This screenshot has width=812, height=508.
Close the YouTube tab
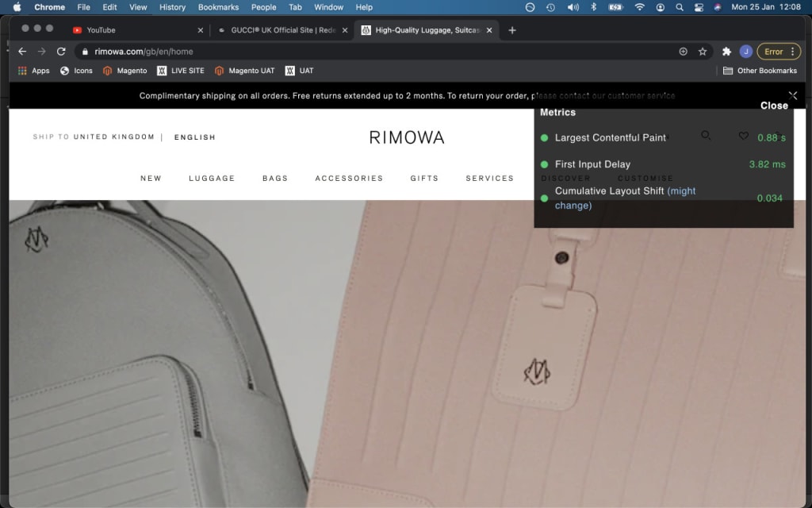click(x=201, y=30)
